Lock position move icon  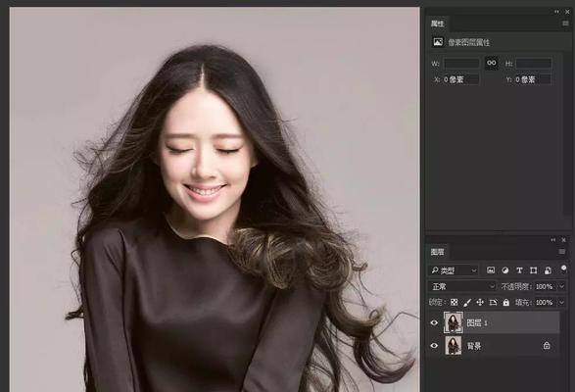480,302
